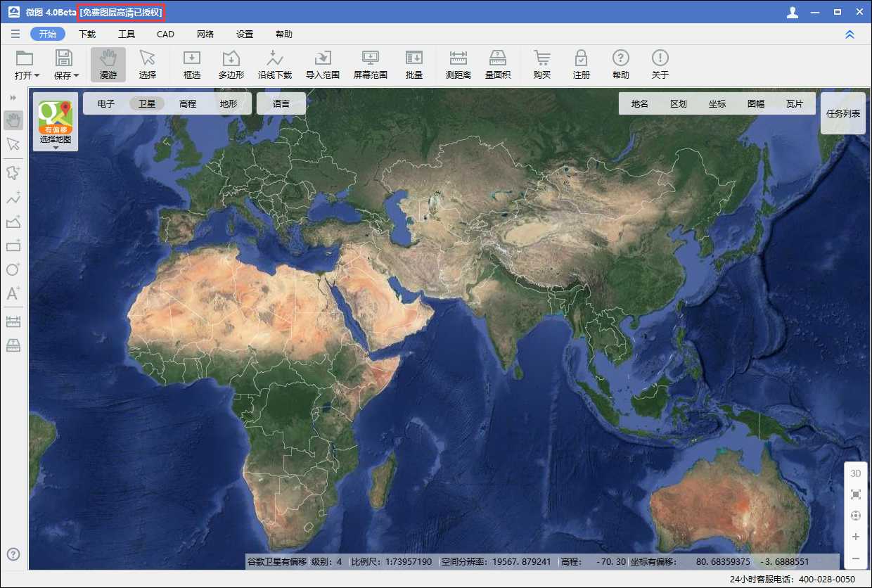Toggle the 瓦片 overlay
Image resolution: width=872 pixels, height=588 pixels.
(795, 103)
